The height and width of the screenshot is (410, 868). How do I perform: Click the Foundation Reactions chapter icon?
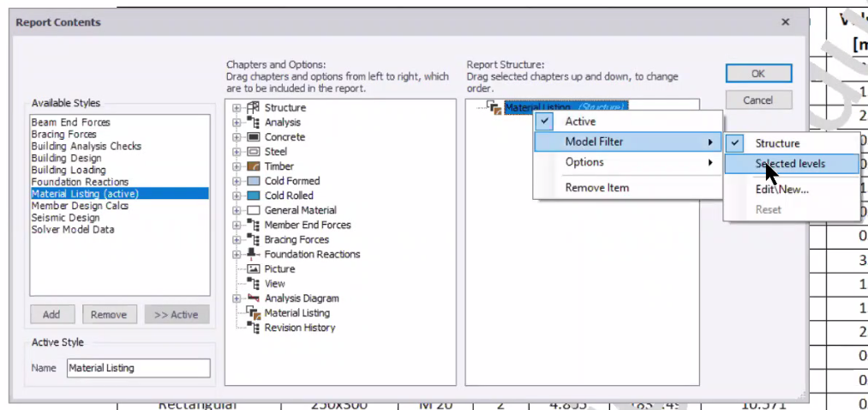click(x=253, y=254)
